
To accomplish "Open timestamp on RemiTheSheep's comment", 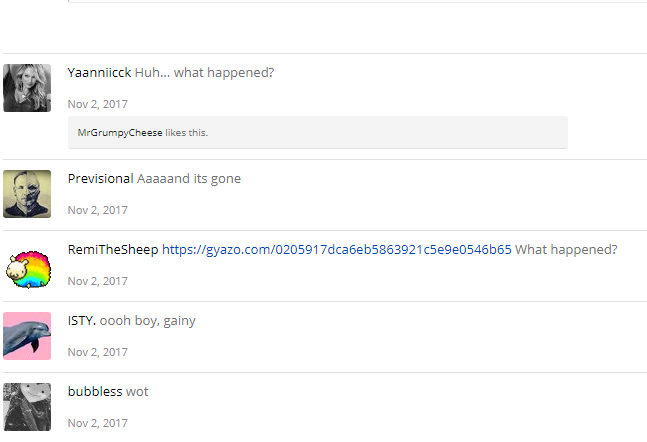I will (98, 281).
